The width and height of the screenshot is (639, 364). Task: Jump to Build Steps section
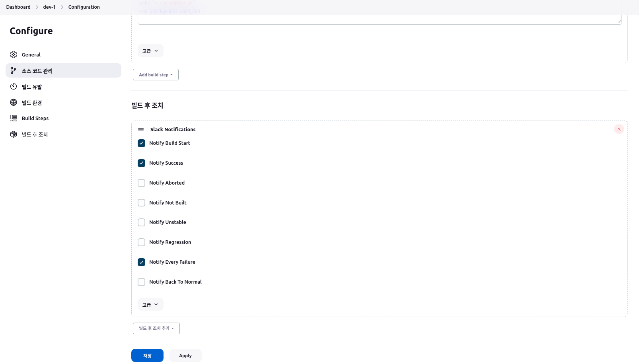point(63,118)
